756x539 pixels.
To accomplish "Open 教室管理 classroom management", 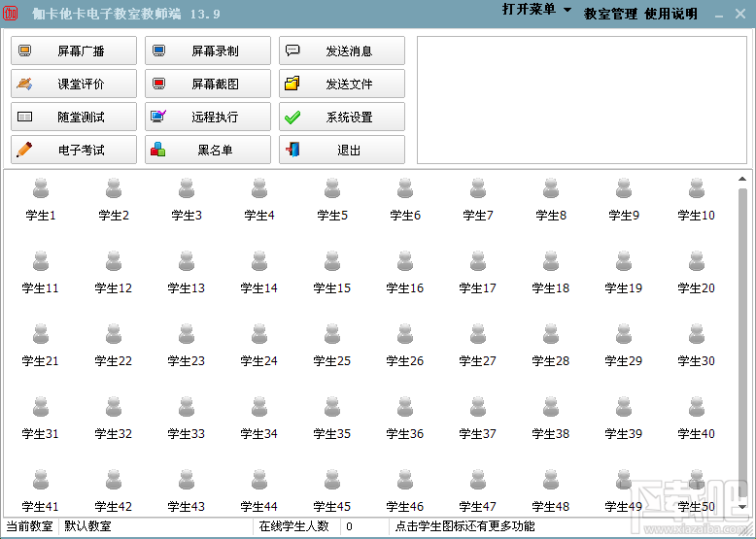I will tap(610, 14).
